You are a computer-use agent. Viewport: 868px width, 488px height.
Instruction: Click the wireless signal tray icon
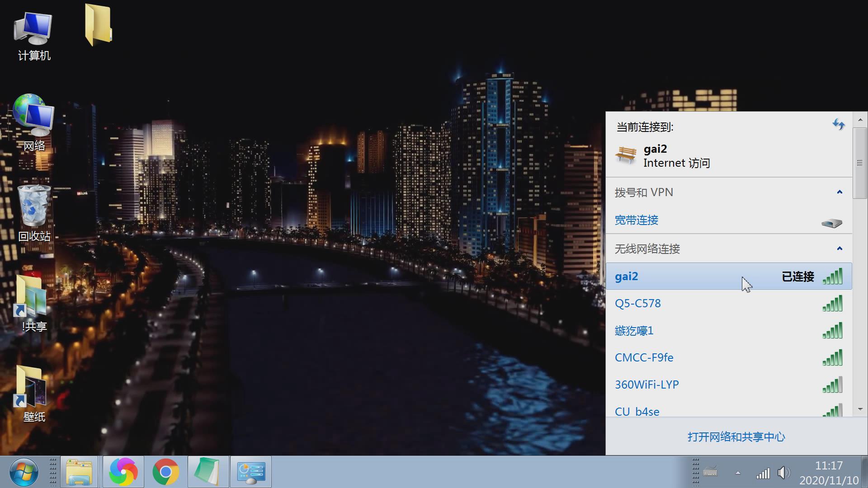tap(763, 473)
